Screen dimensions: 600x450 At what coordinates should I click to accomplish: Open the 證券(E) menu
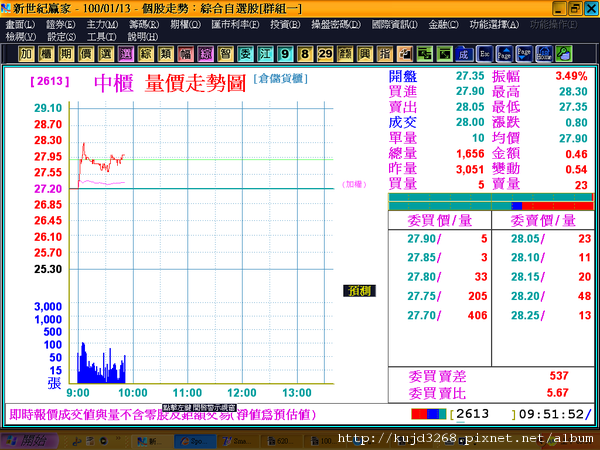pyautogui.click(x=60, y=24)
